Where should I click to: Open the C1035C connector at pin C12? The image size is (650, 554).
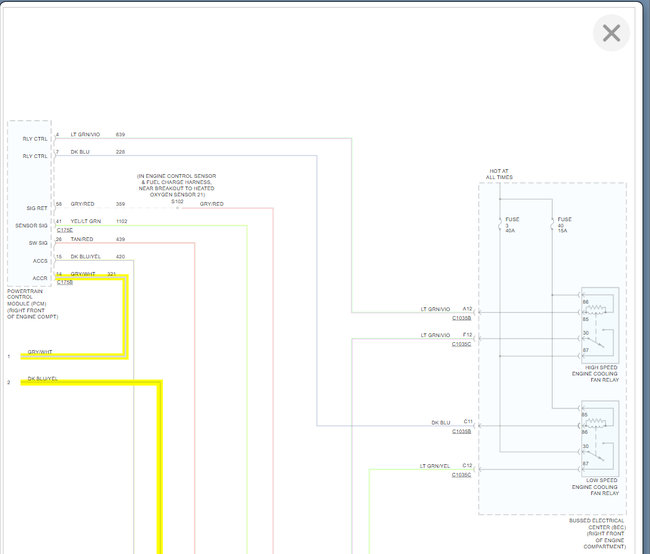click(x=461, y=475)
